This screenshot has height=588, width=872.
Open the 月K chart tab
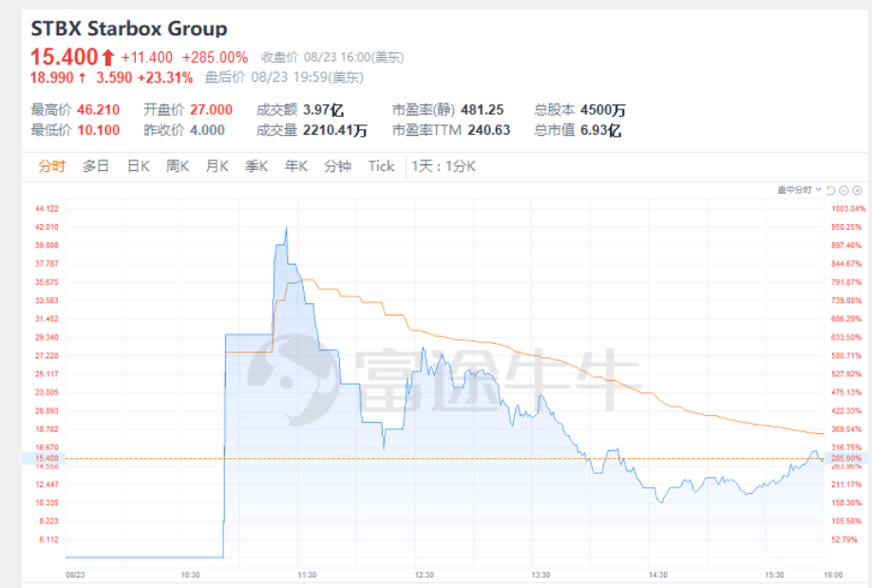[x=217, y=166]
